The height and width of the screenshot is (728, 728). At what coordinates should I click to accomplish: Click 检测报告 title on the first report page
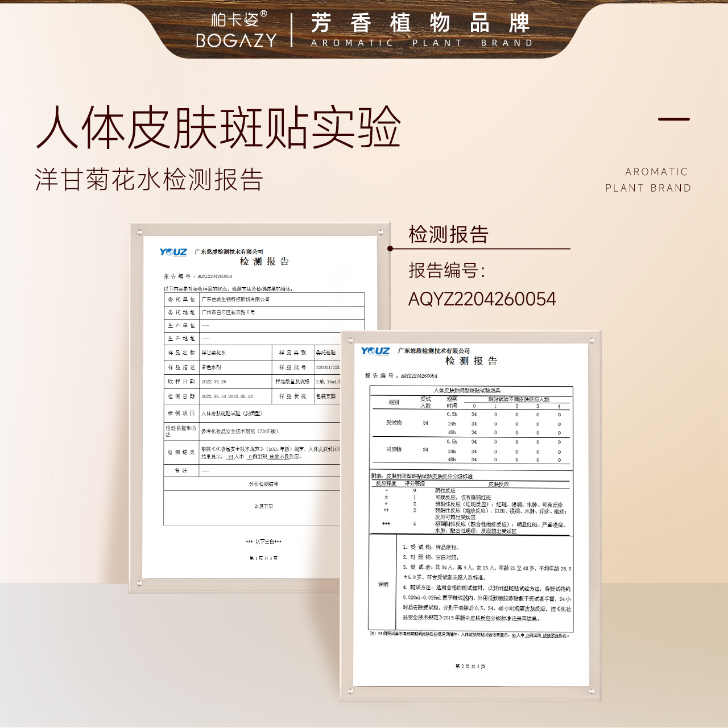point(264,262)
